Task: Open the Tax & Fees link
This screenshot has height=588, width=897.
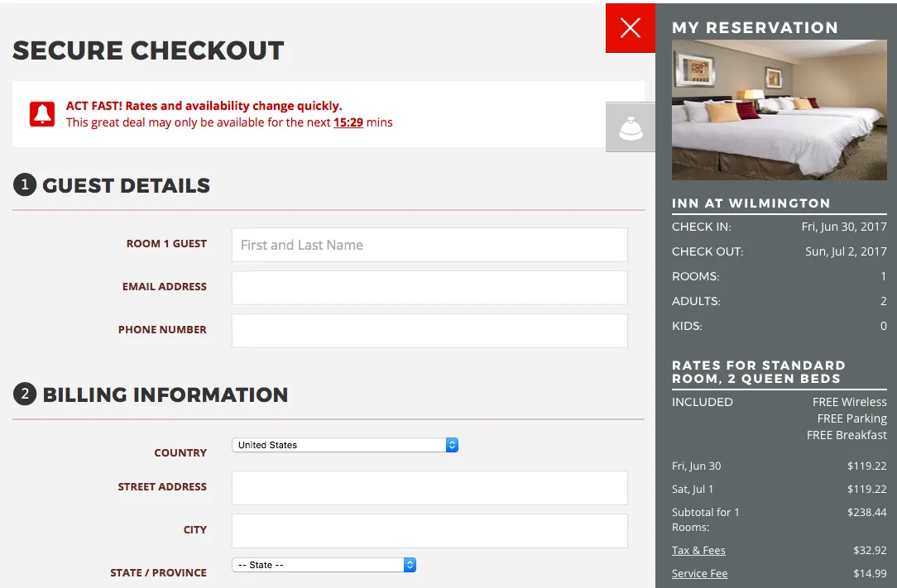Action: pos(698,550)
